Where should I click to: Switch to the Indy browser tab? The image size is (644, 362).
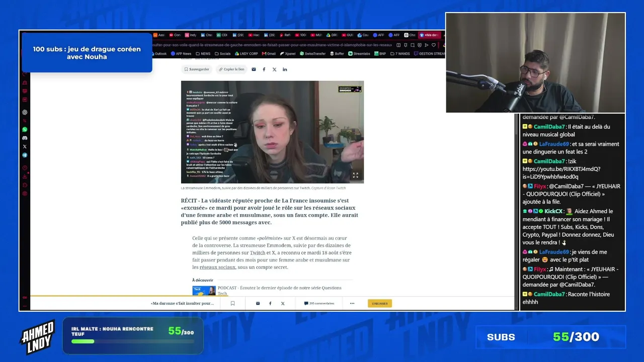(191, 35)
